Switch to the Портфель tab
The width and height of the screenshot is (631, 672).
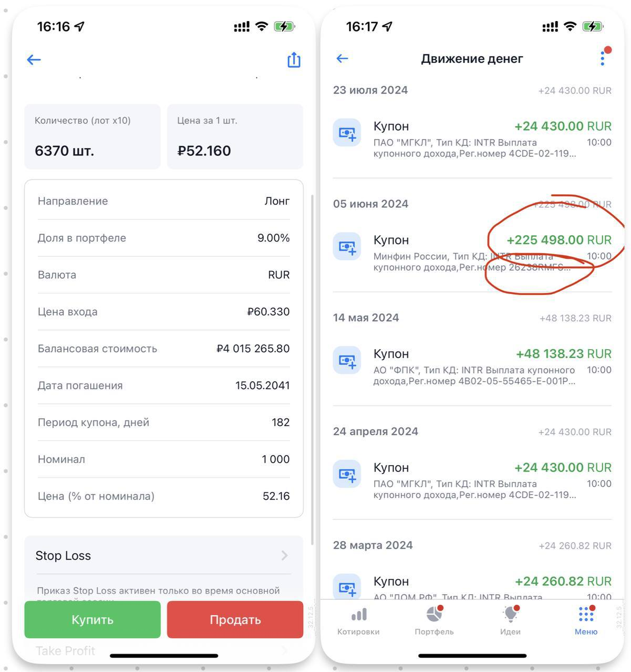click(x=434, y=621)
